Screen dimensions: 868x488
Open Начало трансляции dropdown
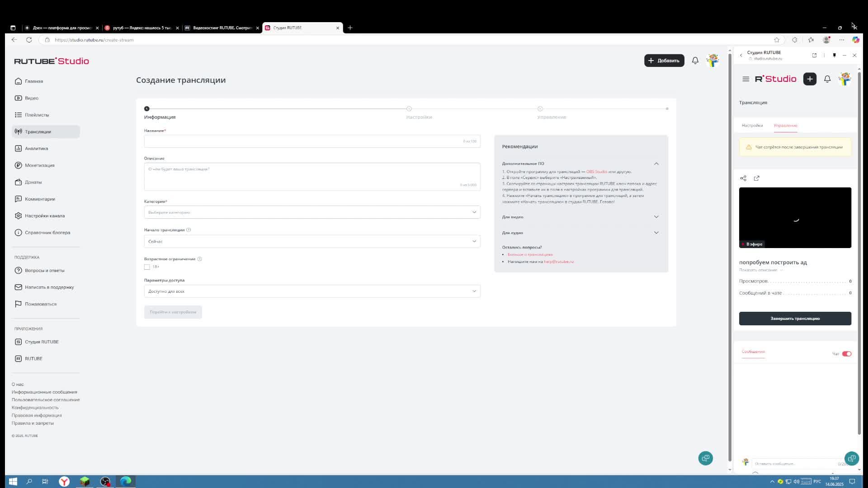(312, 241)
